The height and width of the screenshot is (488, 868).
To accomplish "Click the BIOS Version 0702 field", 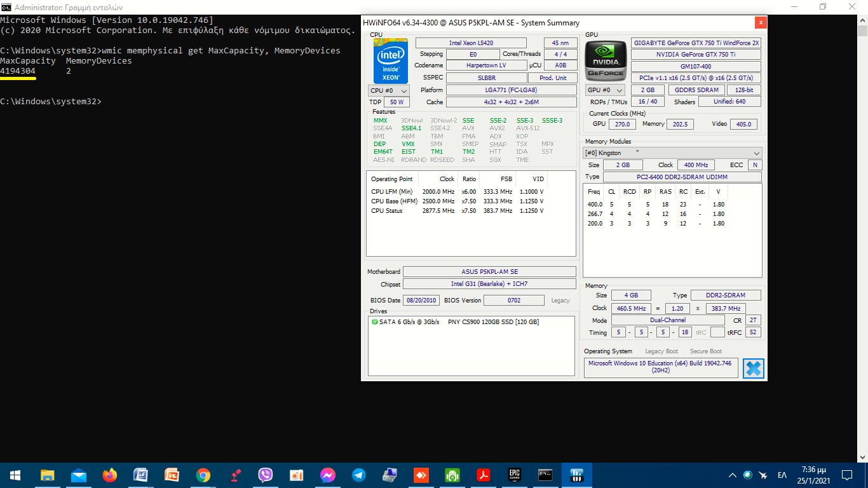I will point(514,301).
